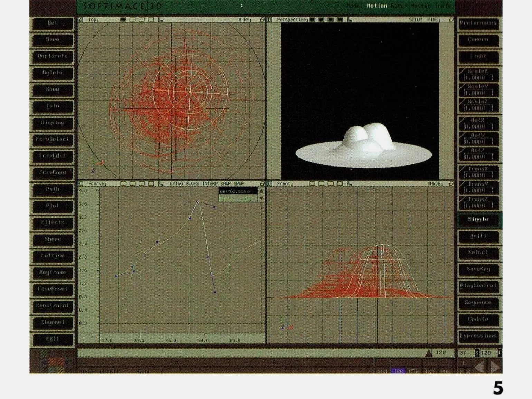Switch to the Motion module
The image size is (532, 399).
coord(377,6)
